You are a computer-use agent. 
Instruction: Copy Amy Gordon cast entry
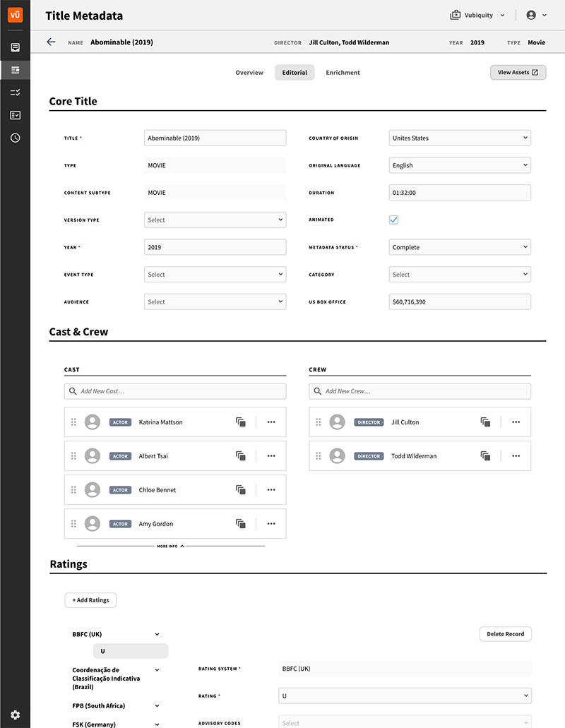[x=241, y=524]
